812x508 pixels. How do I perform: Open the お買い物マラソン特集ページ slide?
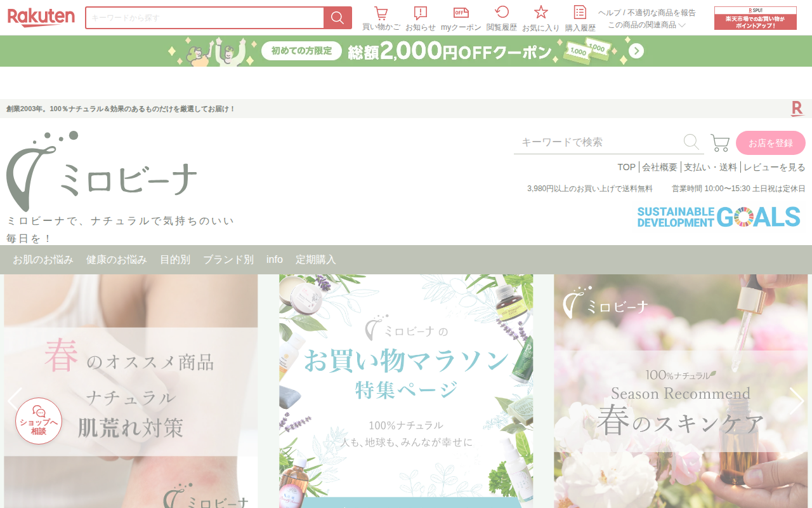406,391
